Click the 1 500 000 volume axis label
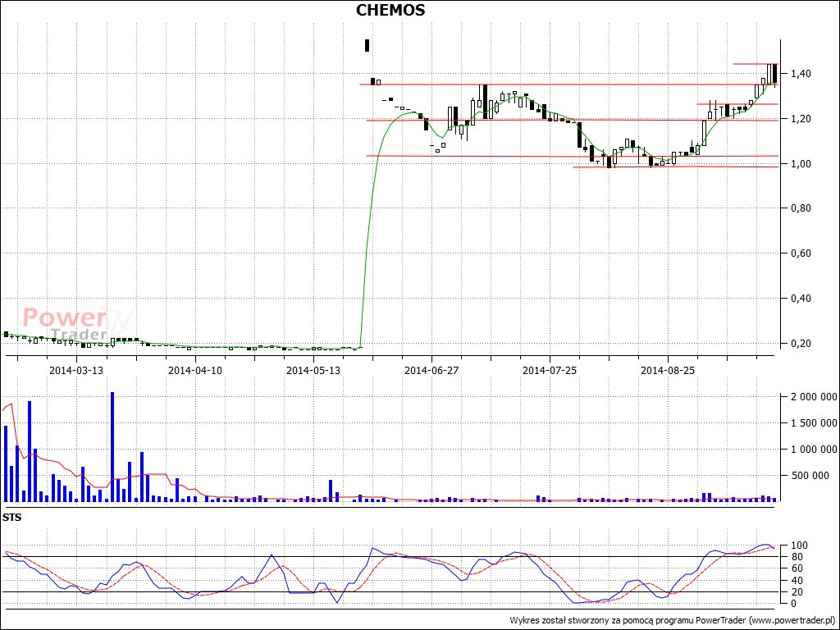 813,423
